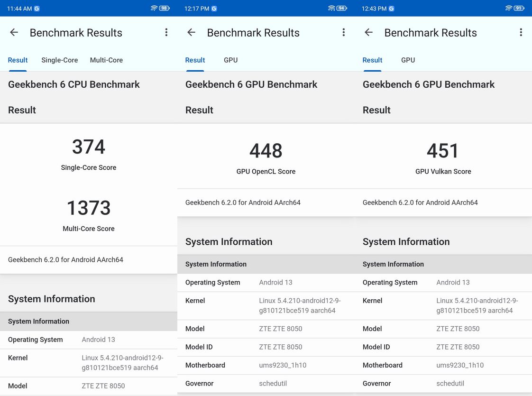The image size is (532, 396).
Task: Tap Android 13 value on CPU screen
Action: [x=99, y=340]
